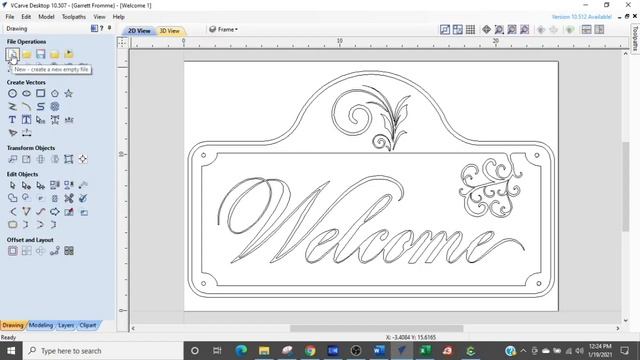
Task: Open Microsoft Word from taskbar
Action: (379, 351)
